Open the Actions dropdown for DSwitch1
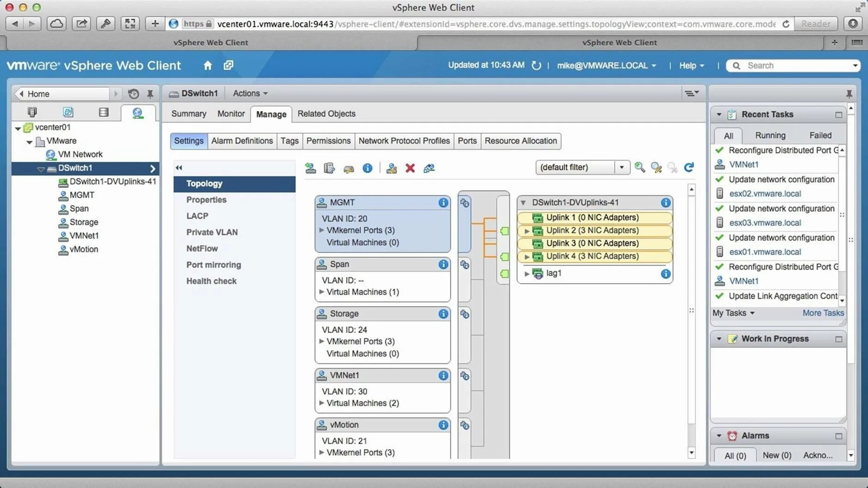 coord(250,93)
